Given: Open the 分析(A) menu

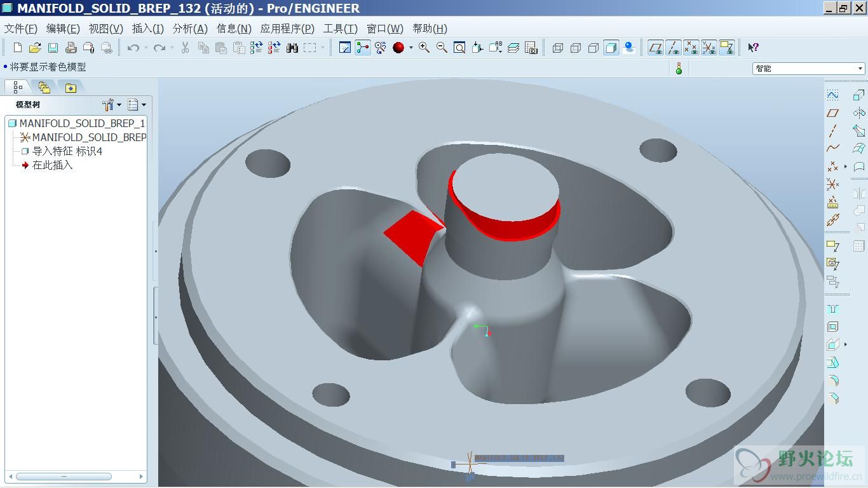Looking at the screenshot, I should (190, 29).
